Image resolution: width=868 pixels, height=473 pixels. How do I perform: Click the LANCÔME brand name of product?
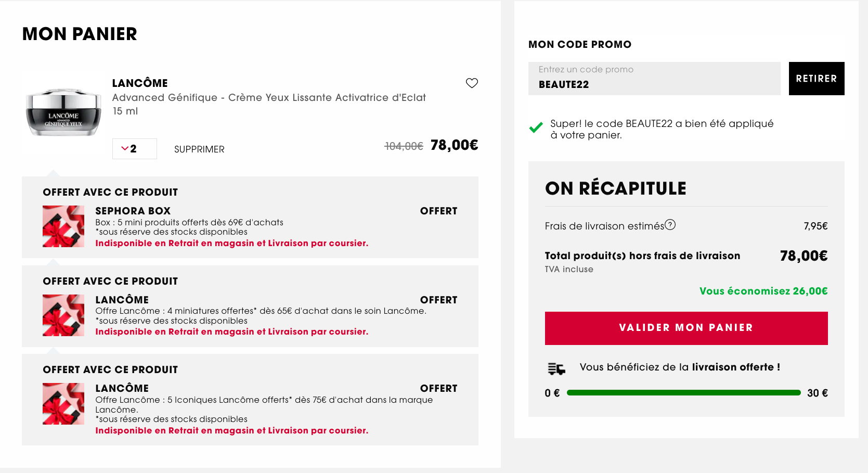[x=140, y=83]
